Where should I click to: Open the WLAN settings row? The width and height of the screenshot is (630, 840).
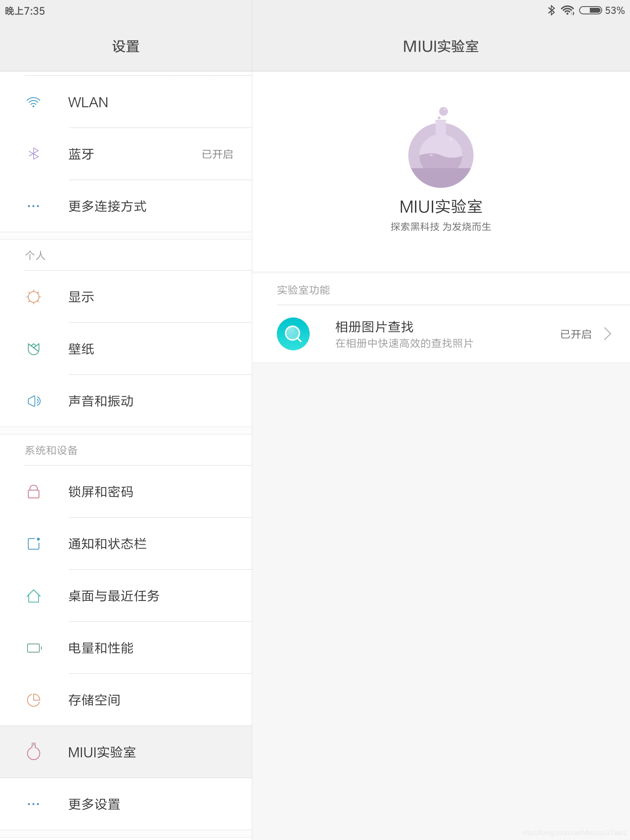point(126,102)
